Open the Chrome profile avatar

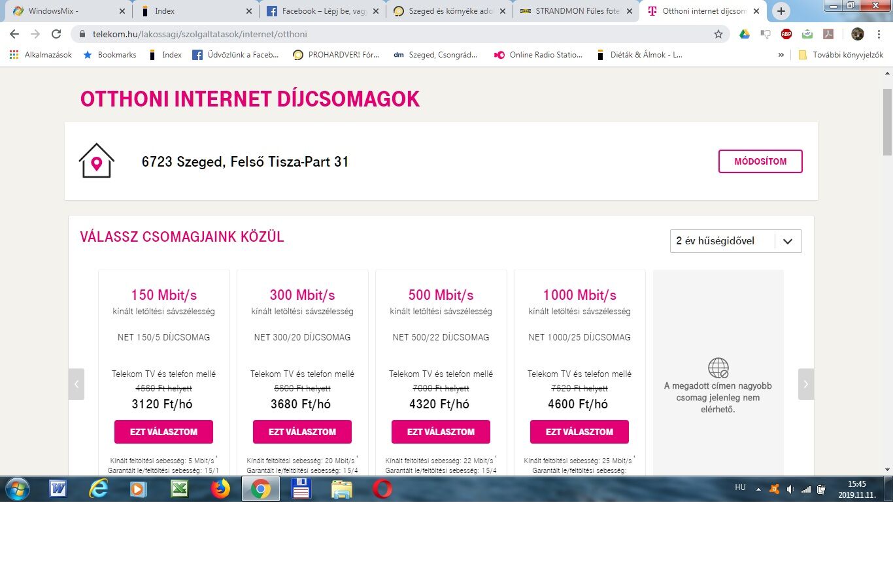858,34
